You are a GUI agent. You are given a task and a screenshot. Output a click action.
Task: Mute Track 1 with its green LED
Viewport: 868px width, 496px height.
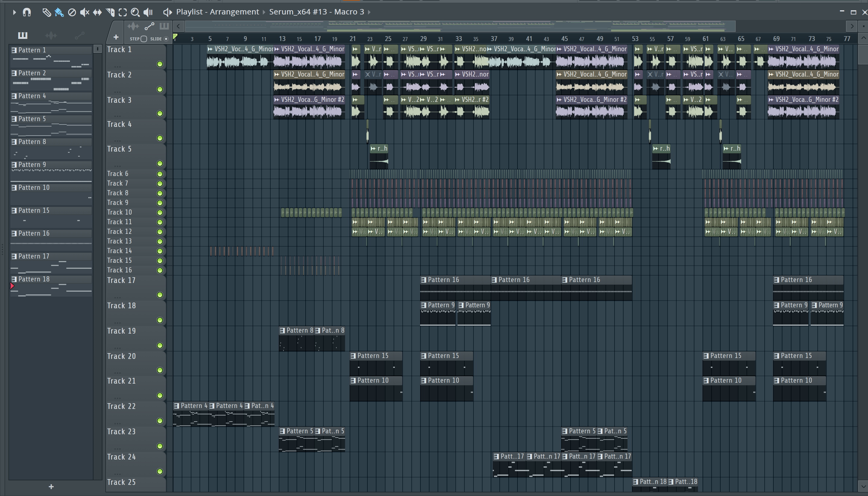(160, 64)
